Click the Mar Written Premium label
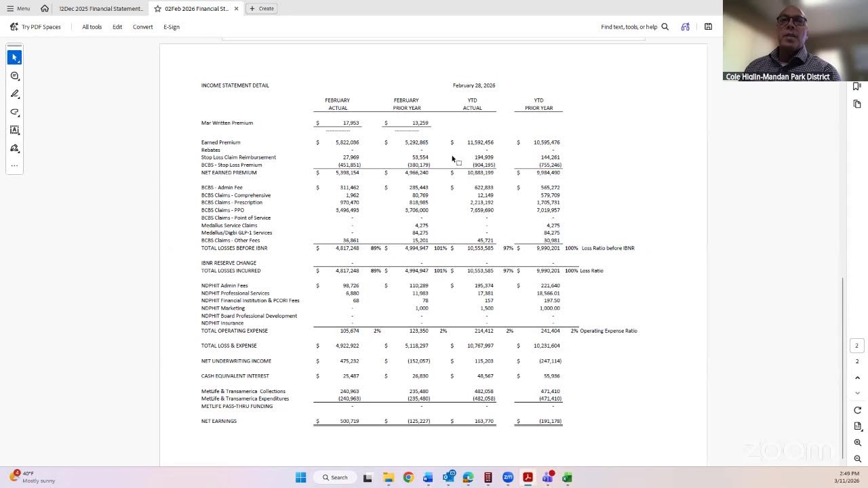Viewport: 868px width, 488px height. pyautogui.click(x=227, y=123)
